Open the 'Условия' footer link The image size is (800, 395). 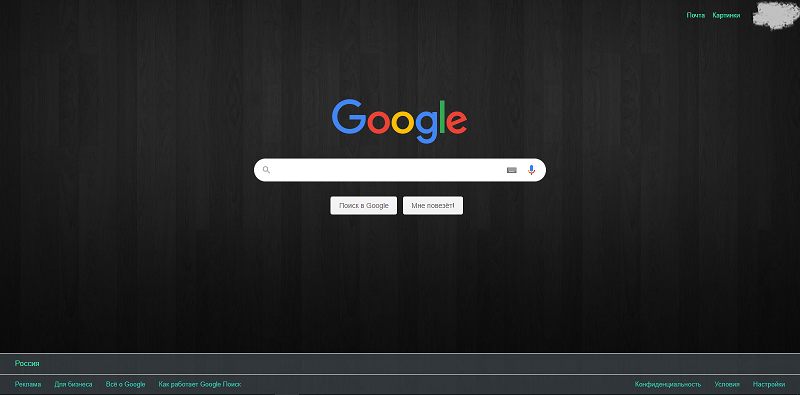click(727, 384)
